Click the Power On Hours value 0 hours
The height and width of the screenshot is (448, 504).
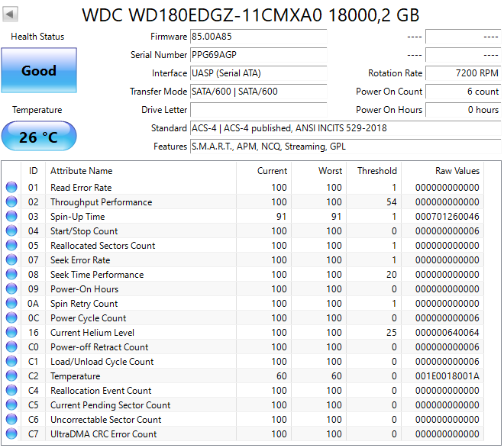tap(464, 110)
